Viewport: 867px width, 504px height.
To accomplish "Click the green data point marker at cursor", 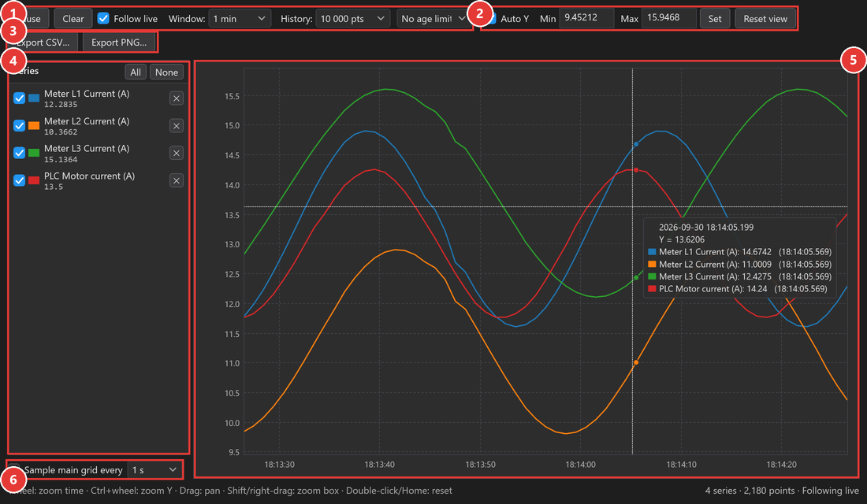I will click(x=636, y=277).
